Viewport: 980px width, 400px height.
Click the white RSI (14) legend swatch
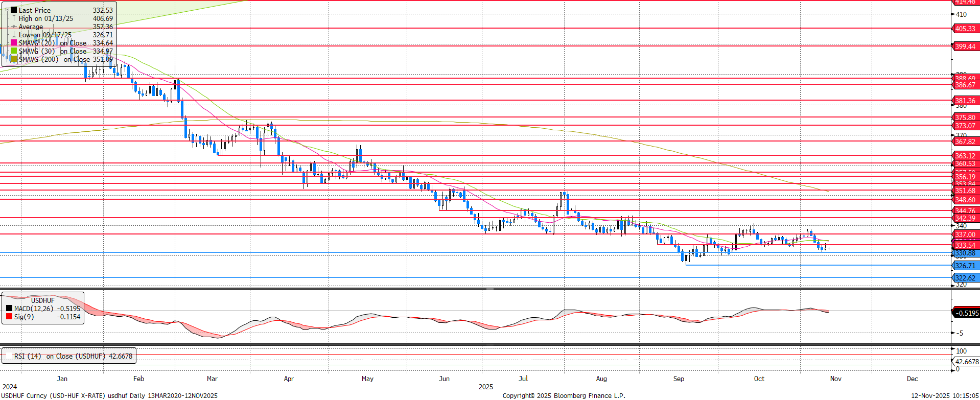9,356
